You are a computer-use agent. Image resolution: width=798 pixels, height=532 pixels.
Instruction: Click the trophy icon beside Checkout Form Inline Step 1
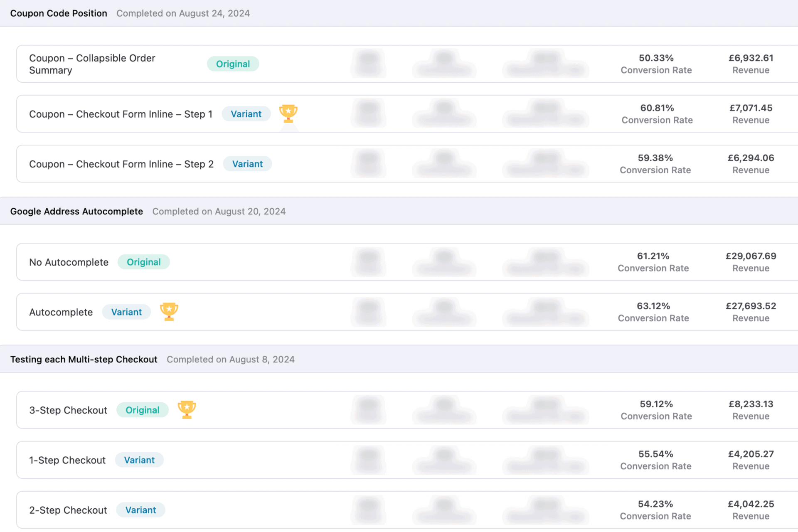(288, 113)
